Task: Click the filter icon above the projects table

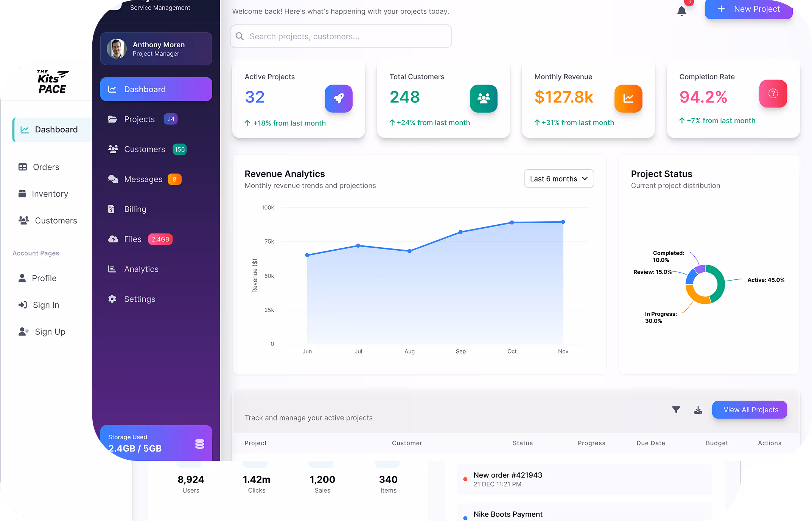Action: (676, 409)
